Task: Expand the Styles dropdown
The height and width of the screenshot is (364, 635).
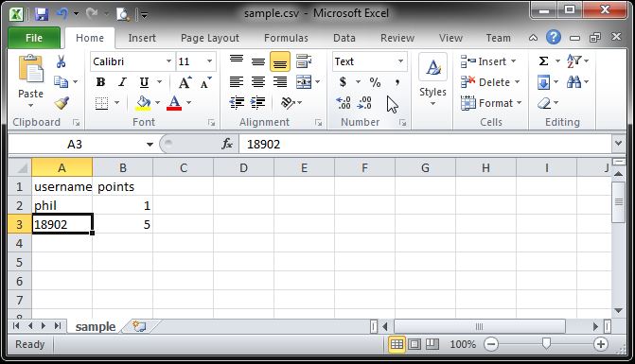Action: [432, 104]
